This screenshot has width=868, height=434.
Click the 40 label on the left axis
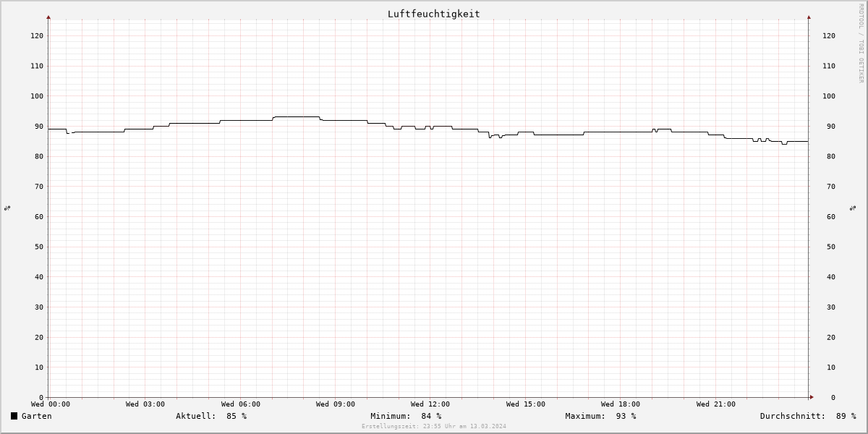point(39,277)
